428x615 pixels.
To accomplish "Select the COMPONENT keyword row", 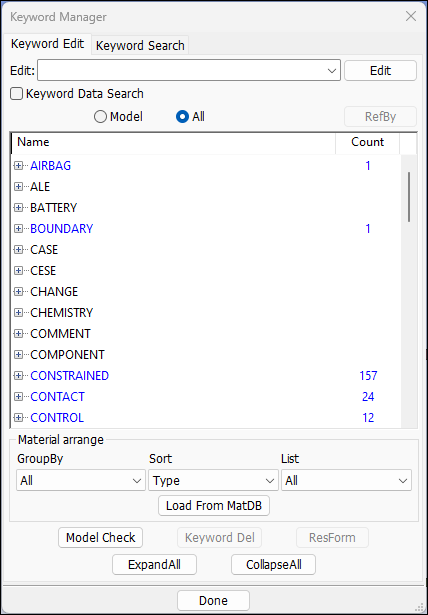I will [x=206, y=355].
